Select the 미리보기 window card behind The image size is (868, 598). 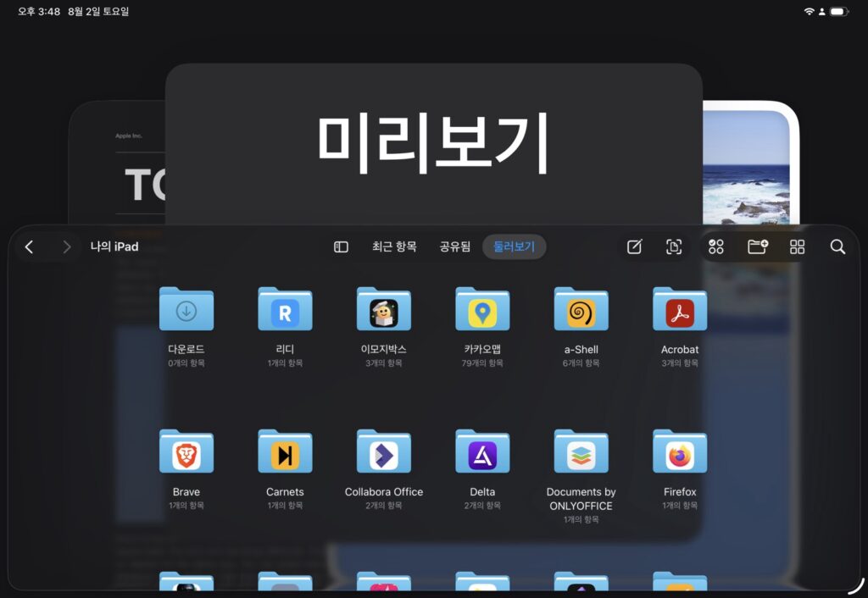(x=433, y=142)
